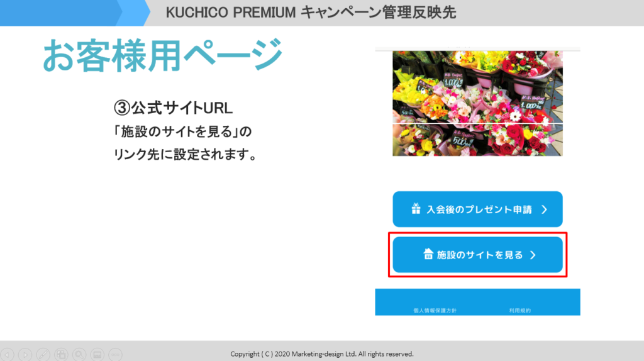Screen dimensions: 644x361
Task: Click the お客様用ページ heading
Action: point(163,55)
